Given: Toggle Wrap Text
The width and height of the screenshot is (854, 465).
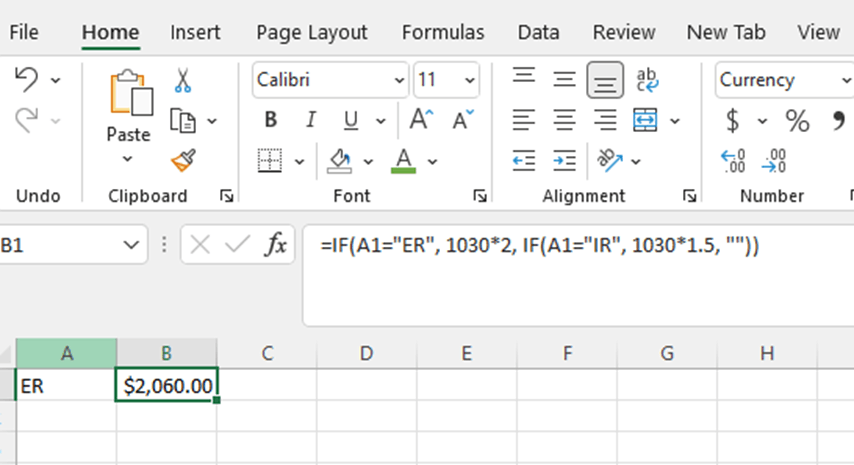Looking at the screenshot, I should coord(646,79).
